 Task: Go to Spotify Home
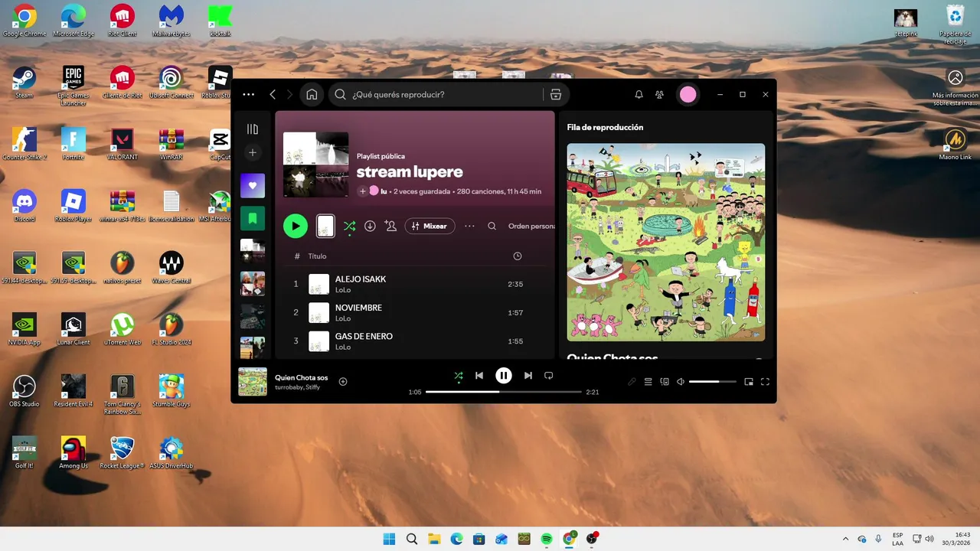312,94
